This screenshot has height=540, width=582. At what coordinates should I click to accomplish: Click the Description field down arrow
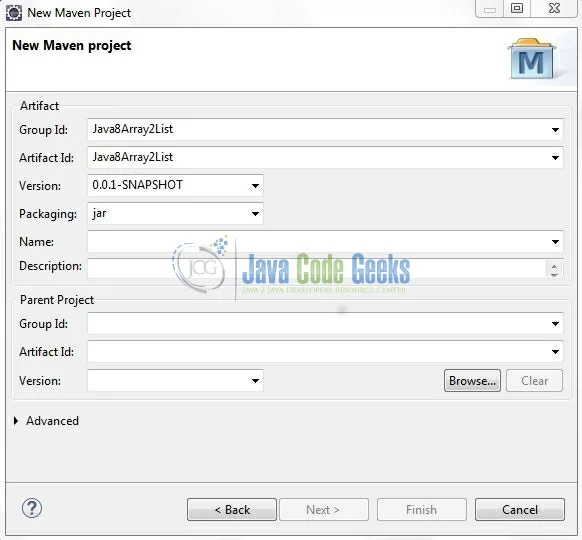pyautogui.click(x=554, y=275)
